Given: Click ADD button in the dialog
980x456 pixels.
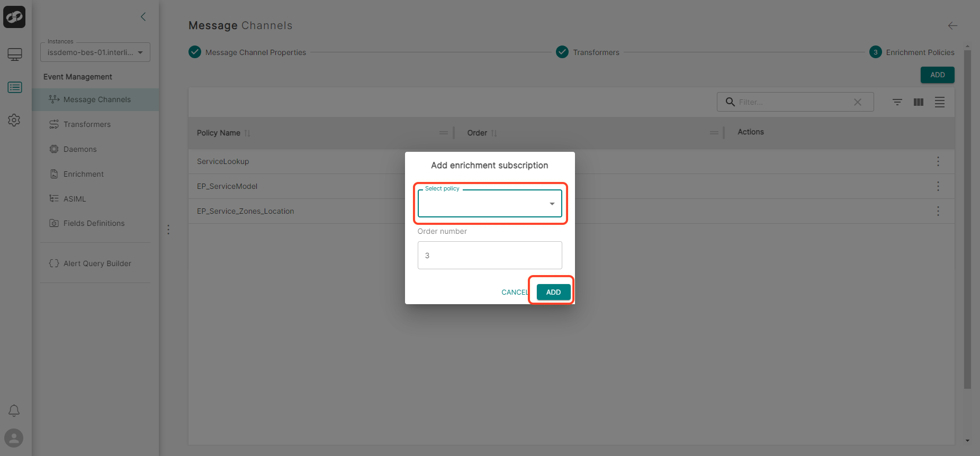Looking at the screenshot, I should tap(553, 292).
